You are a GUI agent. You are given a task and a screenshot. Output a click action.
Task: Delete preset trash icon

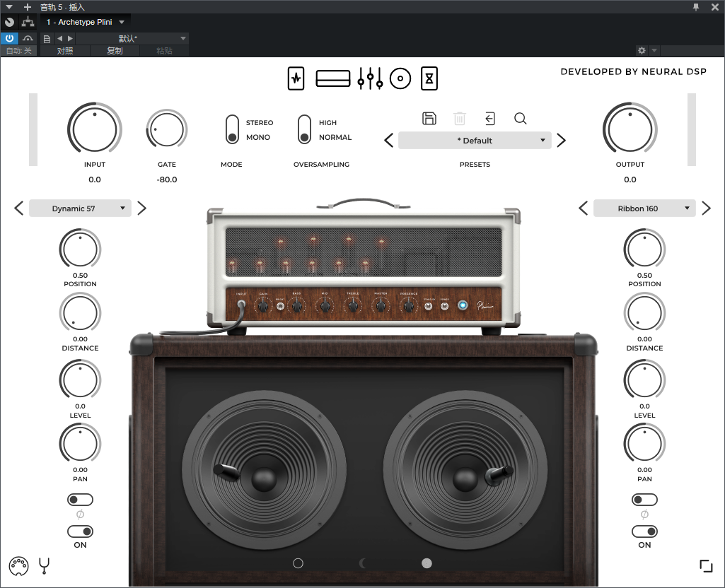(459, 119)
